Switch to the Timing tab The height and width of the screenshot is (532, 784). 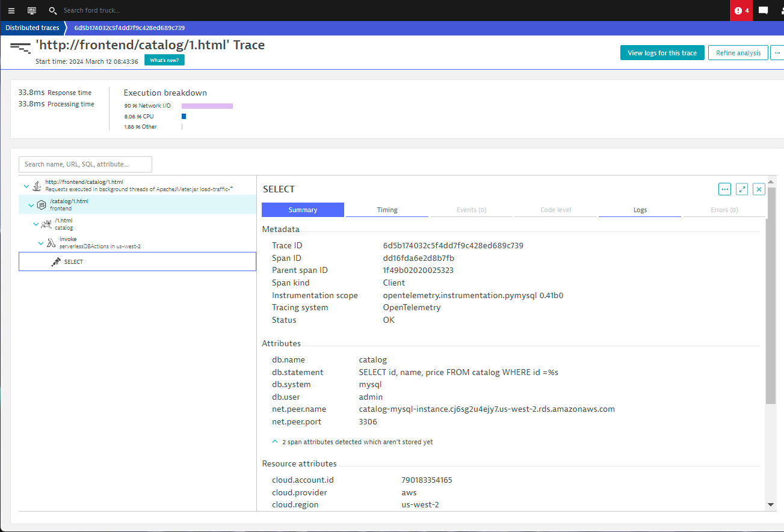click(x=387, y=210)
